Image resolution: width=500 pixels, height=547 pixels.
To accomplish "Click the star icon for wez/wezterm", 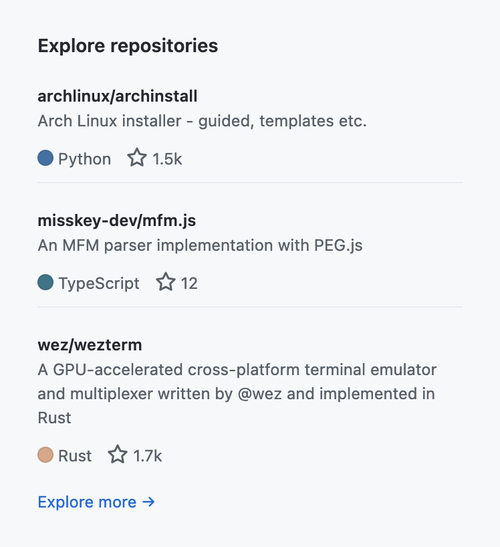I will coord(118,455).
